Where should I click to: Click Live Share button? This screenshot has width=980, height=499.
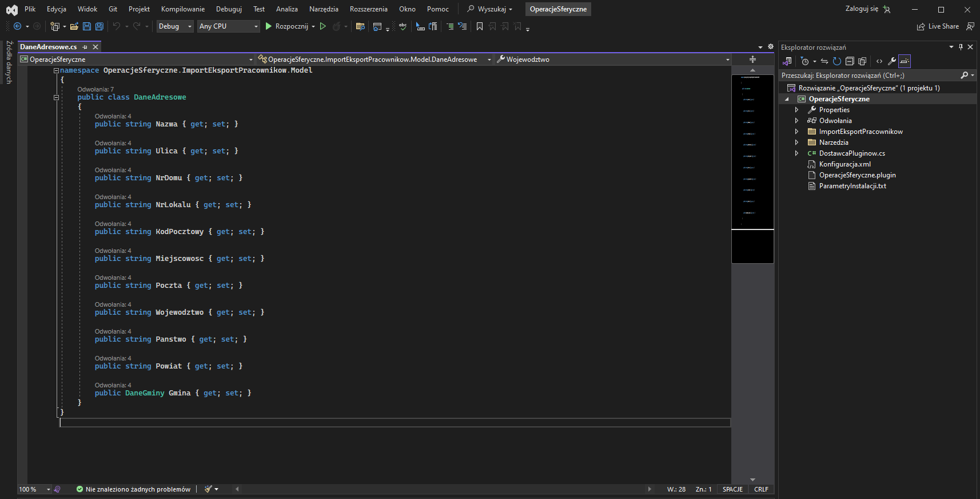tap(938, 26)
